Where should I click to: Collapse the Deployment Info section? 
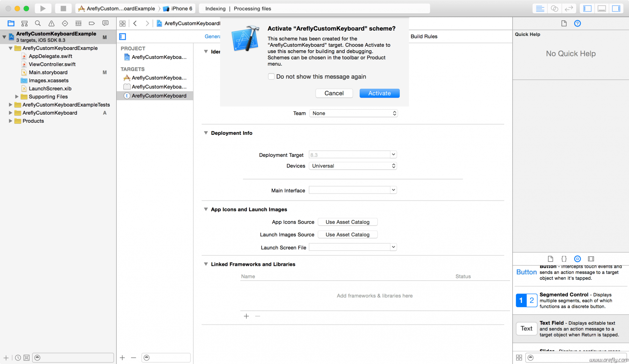click(x=206, y=133)
